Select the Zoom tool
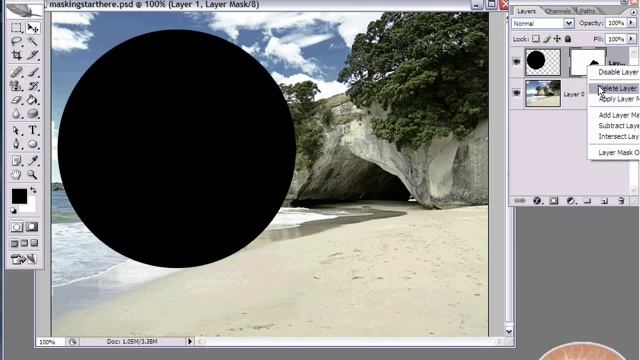The width and height of the screenshot is (640, 360). tap(32, 175)
